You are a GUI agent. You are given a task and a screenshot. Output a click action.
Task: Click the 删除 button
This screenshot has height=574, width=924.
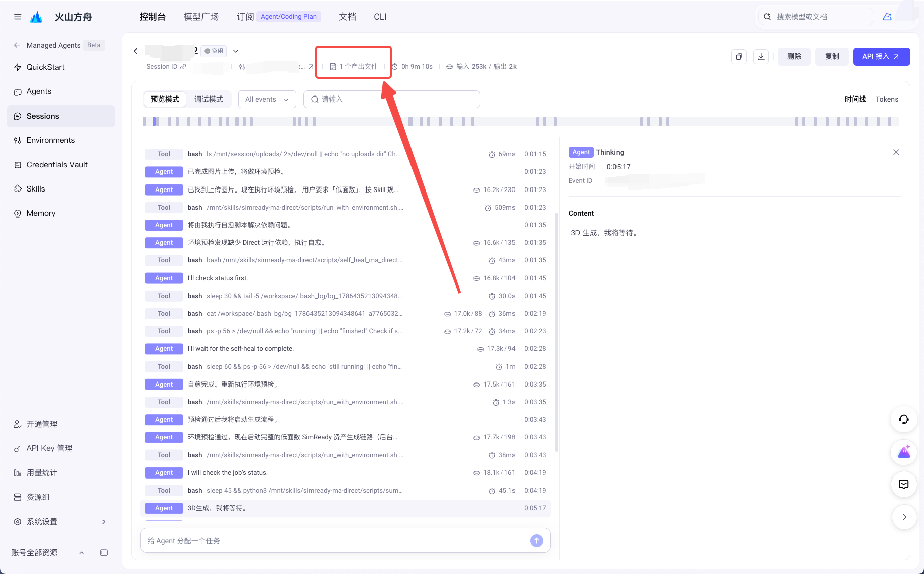point(794,57)
